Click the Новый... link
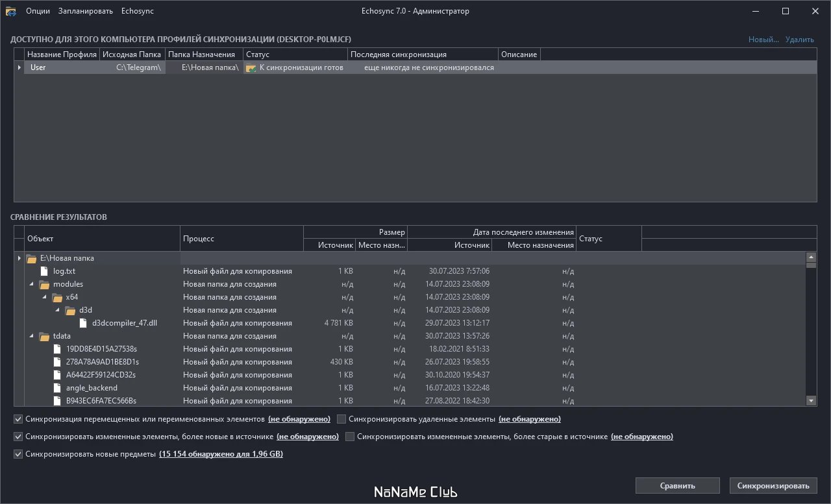Viewport: 831px width, 504px height. (763, 40)
